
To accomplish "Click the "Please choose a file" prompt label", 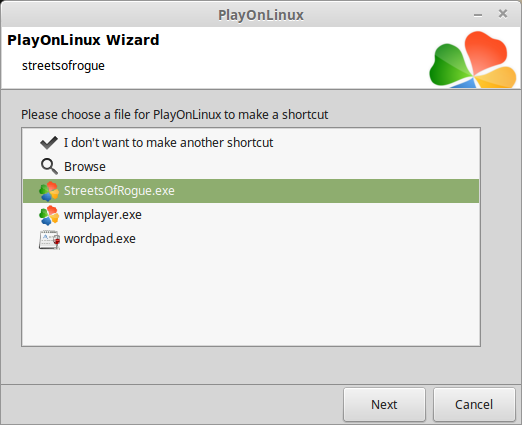I will (175, 114).
